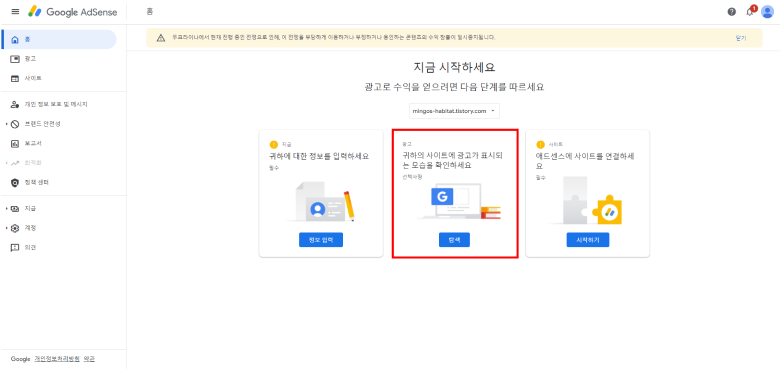This screenshot has width=780, height=370.
Task: Dismiss the banner with 닫기
Action: (741, 38)
